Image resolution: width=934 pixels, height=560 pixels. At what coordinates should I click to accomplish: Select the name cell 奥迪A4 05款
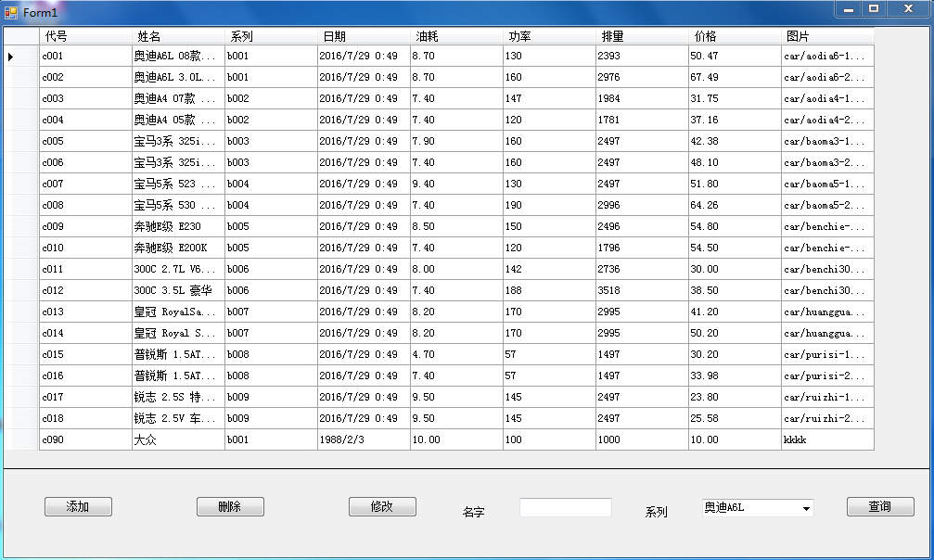[179, 120]
